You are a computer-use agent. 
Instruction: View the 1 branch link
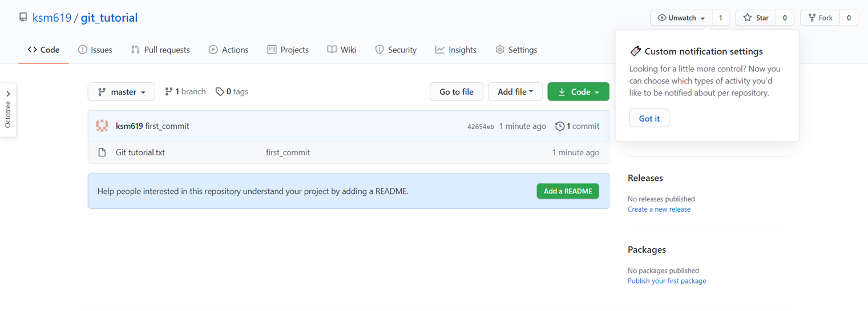click(x=185, y=91)
